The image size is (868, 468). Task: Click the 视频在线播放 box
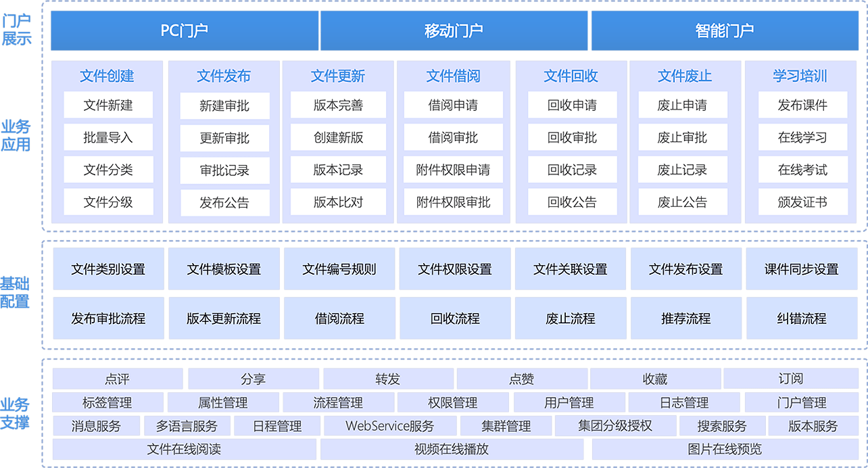point(452,449)
